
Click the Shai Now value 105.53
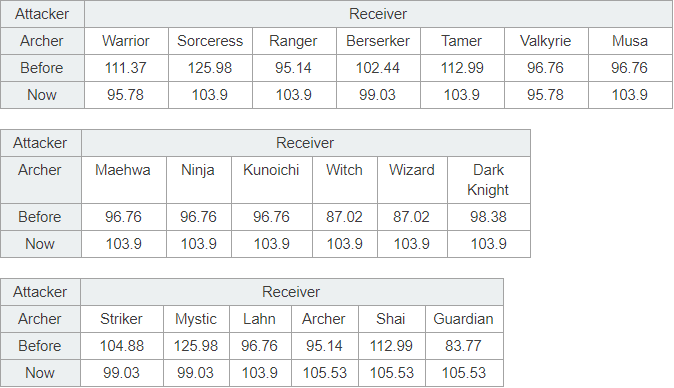click(392, 373)
